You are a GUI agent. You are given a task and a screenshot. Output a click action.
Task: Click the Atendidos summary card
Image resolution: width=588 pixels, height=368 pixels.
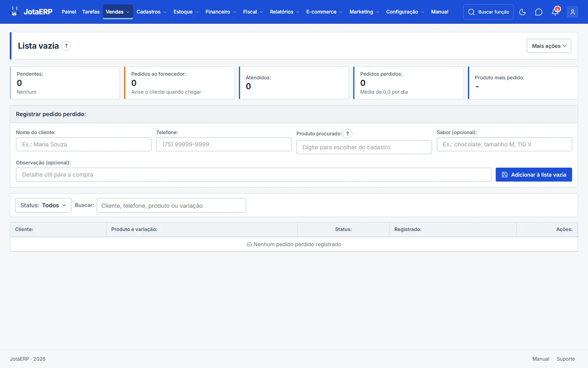[x=294, y=83]
